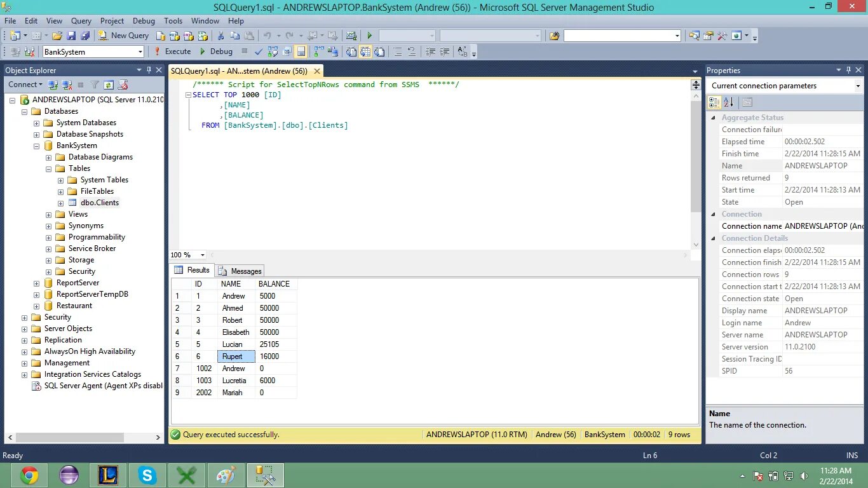Screen dimensions: 868x488
Task: Click the Execute query button
Action: (x=172, y=51)
